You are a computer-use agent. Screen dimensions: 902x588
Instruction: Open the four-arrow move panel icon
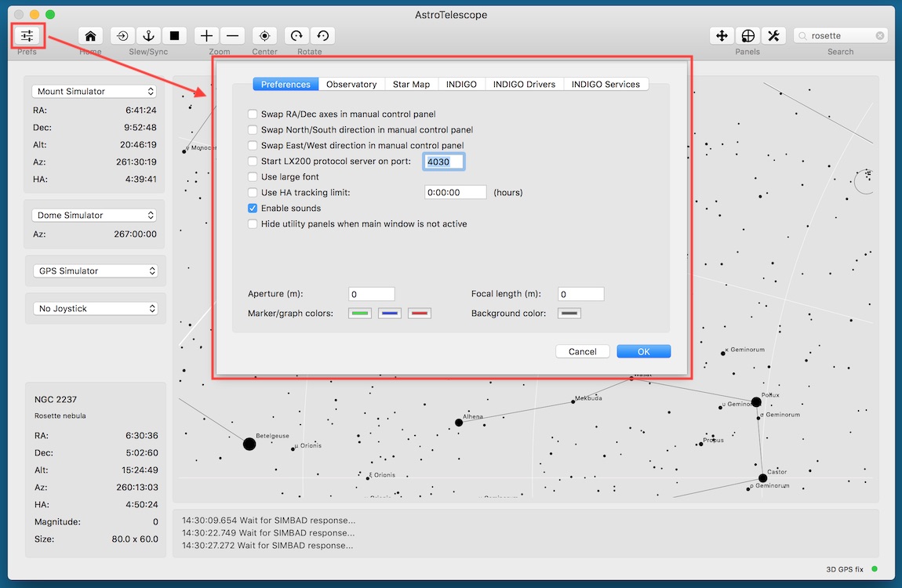[x=722, y=35]
